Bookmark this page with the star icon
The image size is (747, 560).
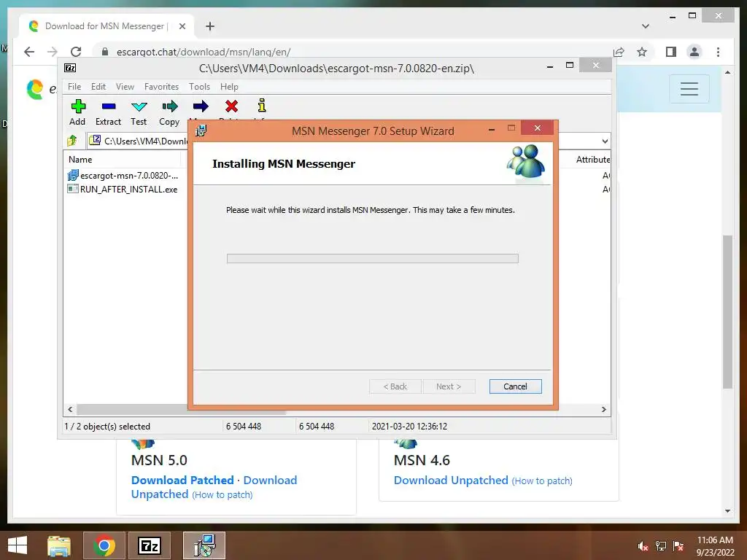642,52
